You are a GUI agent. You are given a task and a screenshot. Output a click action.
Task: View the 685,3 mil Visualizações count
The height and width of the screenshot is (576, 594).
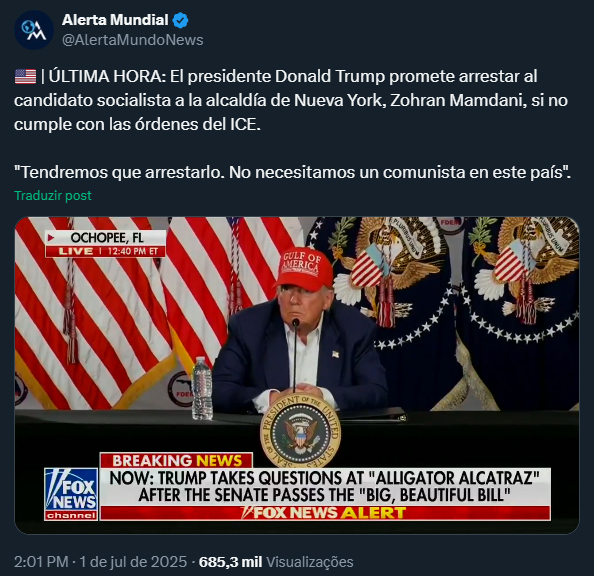pos(276,562)
